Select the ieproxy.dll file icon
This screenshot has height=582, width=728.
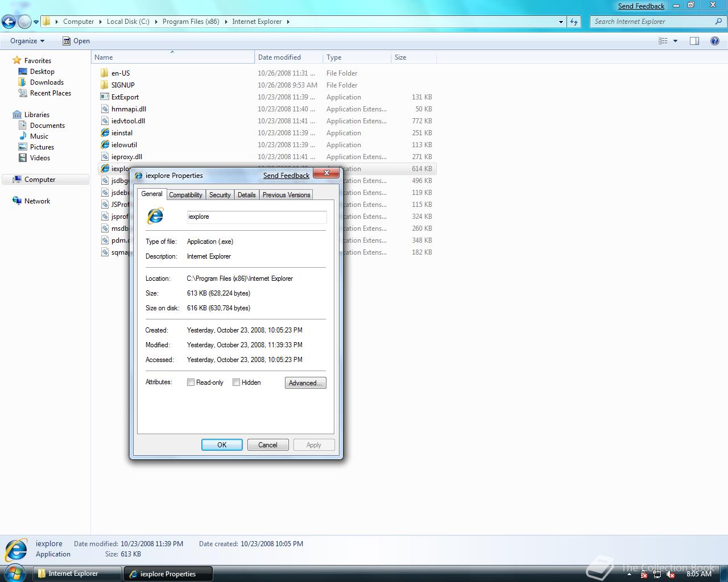(x=105, y=156)
